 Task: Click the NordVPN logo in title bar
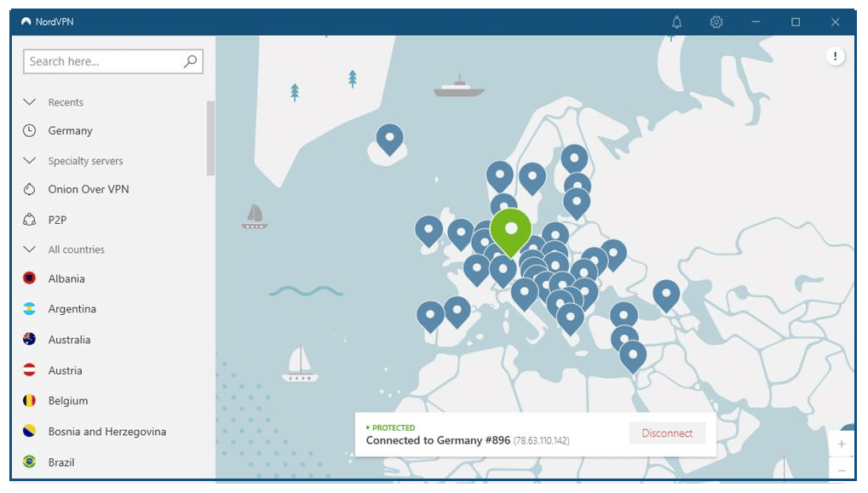(x=26, y=21)
